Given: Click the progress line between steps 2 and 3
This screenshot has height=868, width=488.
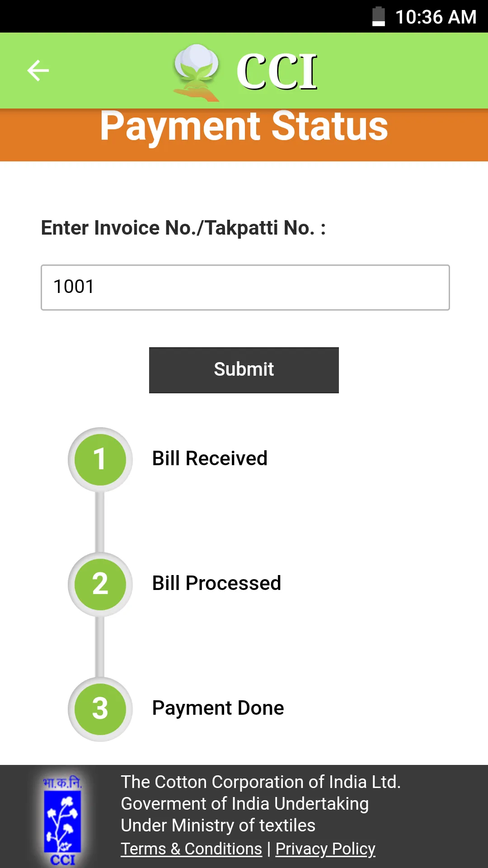Looking at the screenshot, I should tap(100, 646).
